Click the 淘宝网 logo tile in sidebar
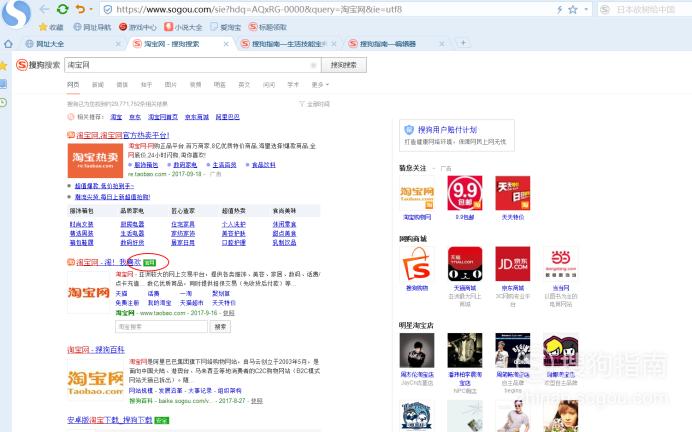This screenshot has width=692, height=432. click(x=417, y=193)
